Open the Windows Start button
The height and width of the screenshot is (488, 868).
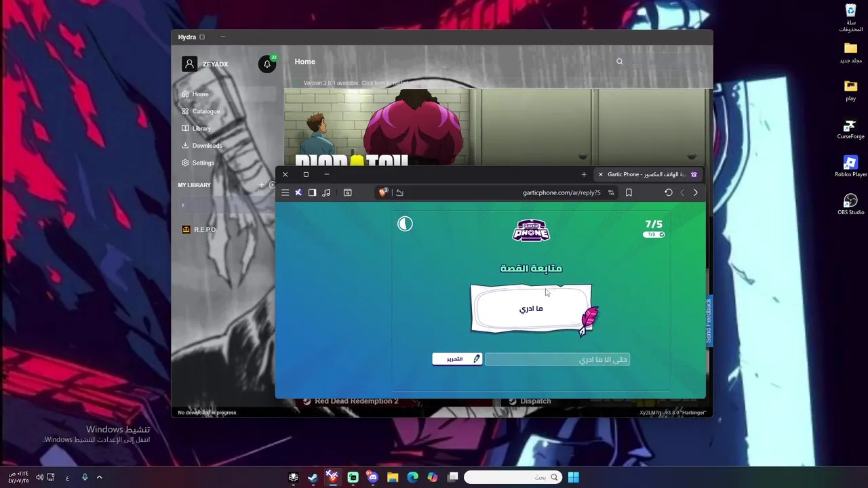coord(573,477)
